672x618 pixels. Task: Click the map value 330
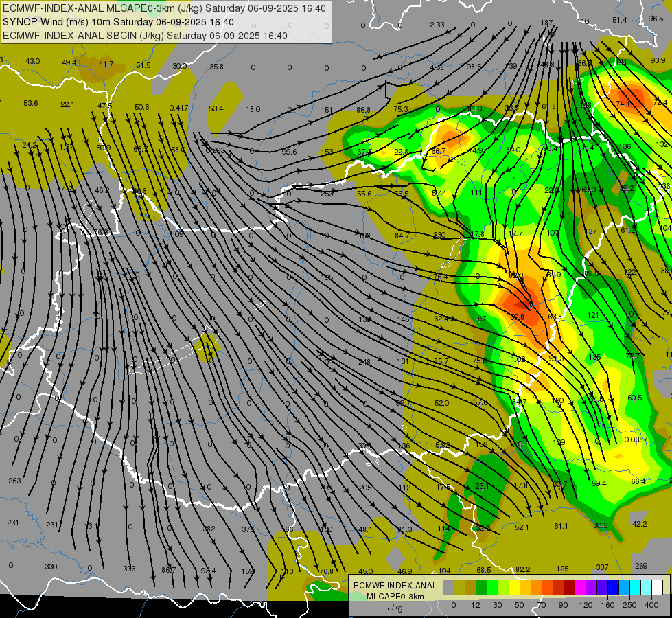[51, 566]
